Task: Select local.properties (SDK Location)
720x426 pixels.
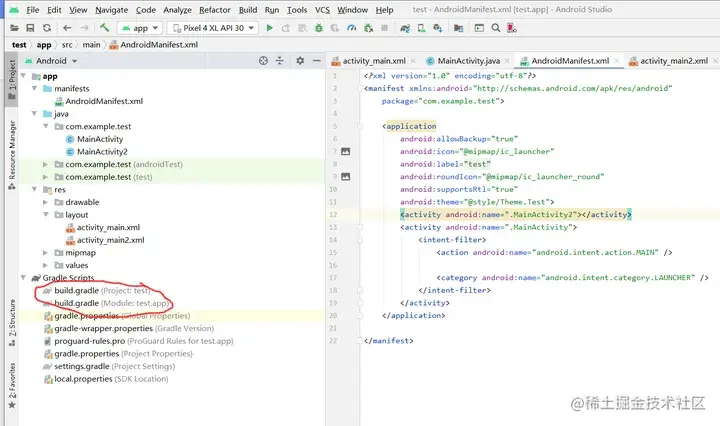Action: (106, 379)
